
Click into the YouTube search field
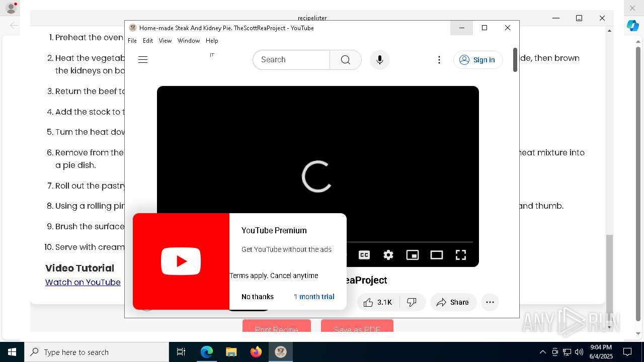pos(291,60)
